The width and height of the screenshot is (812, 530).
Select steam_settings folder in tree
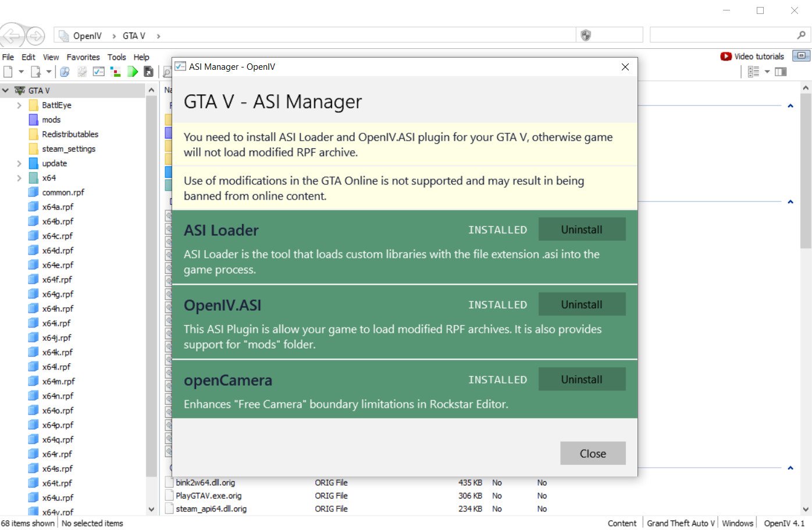tap(69, 149)
